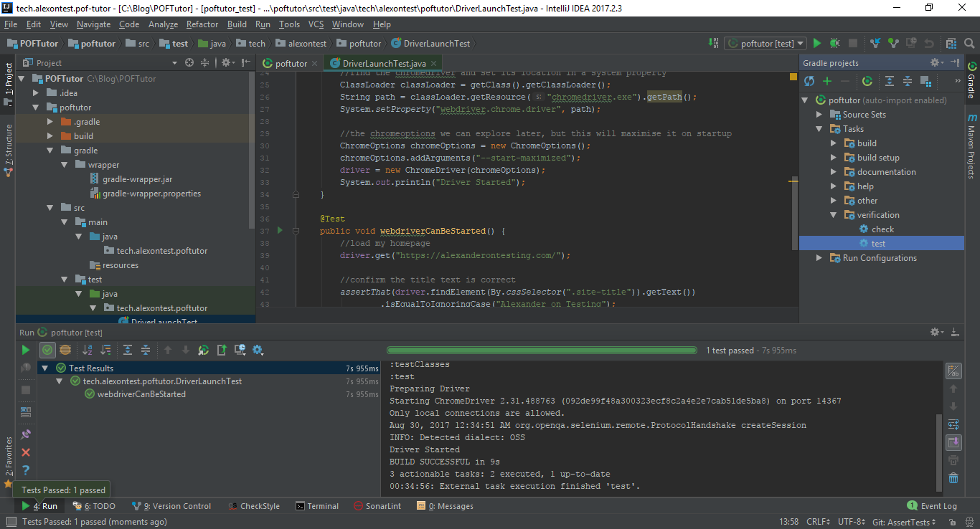Open Search Everywhere magnifier icon

(x=969, y=44)
